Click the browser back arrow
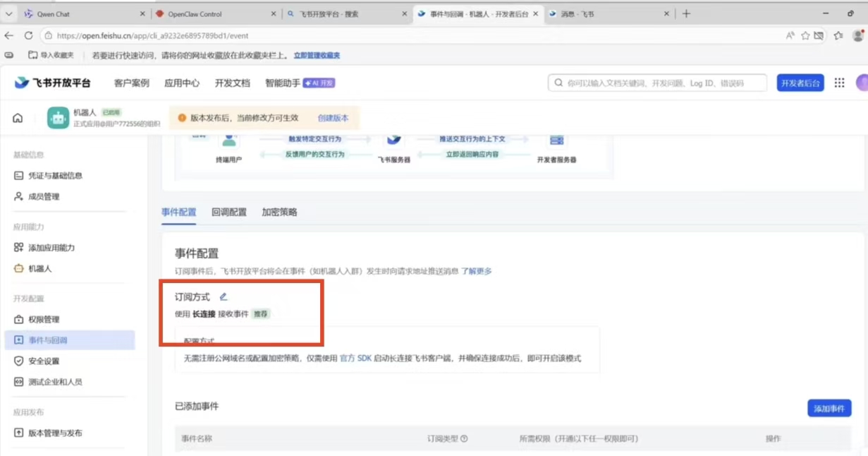 tap(9, 35)
